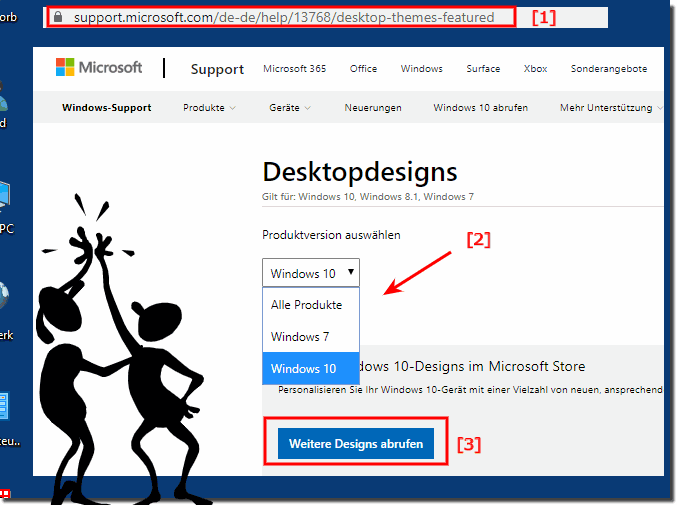
Task: Click the Windows-Support link
Action: [x=107, y=107]
